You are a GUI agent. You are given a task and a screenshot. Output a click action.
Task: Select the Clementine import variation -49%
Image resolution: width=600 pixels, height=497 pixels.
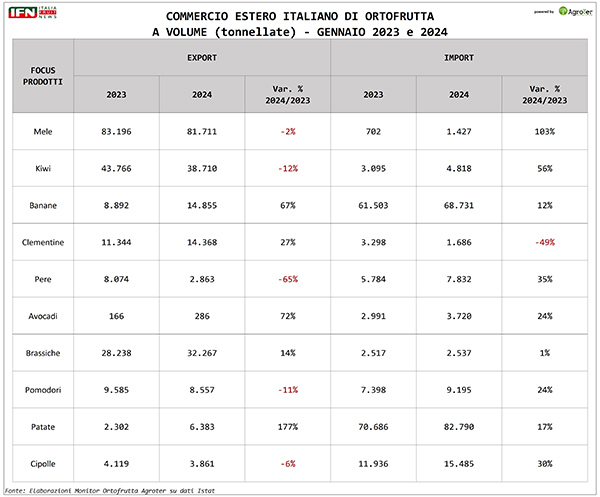click(x=542, y=241)
